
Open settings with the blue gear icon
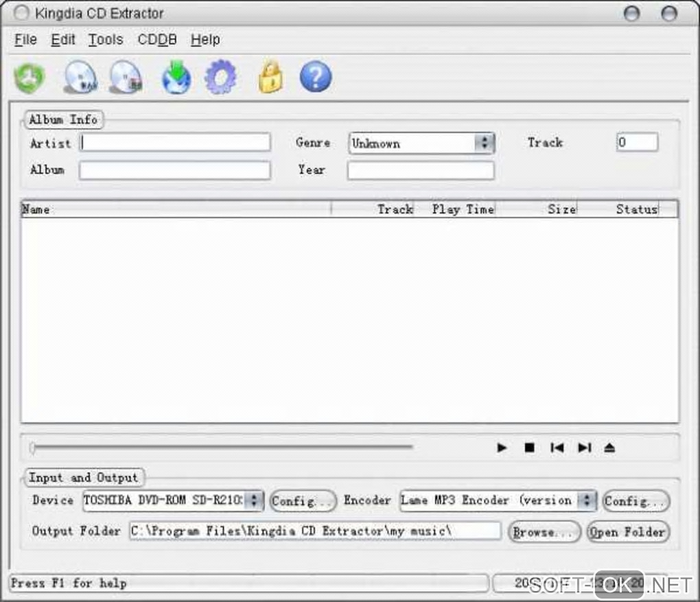pos(220,78)
